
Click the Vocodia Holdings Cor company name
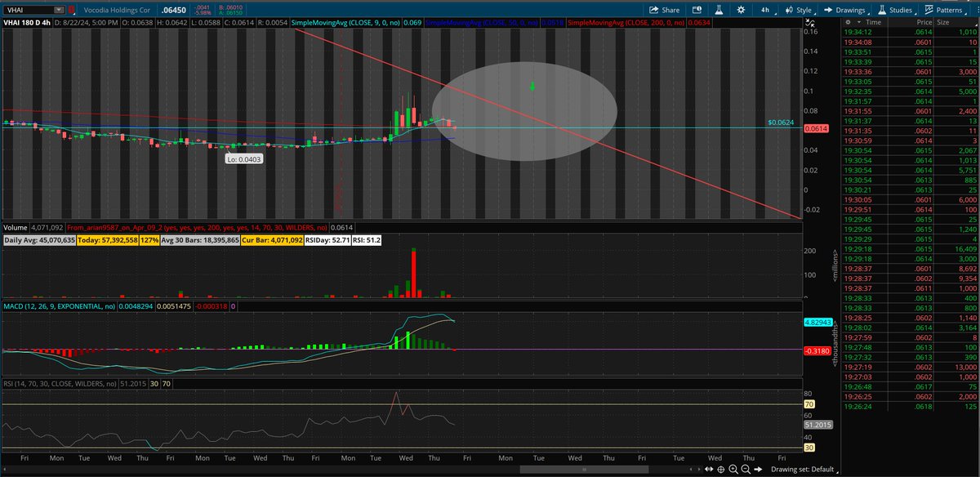click(x=115, y=10)
